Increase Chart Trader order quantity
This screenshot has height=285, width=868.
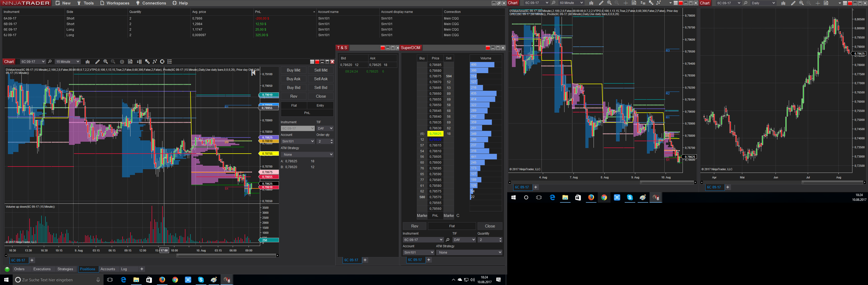pos(332,140)
